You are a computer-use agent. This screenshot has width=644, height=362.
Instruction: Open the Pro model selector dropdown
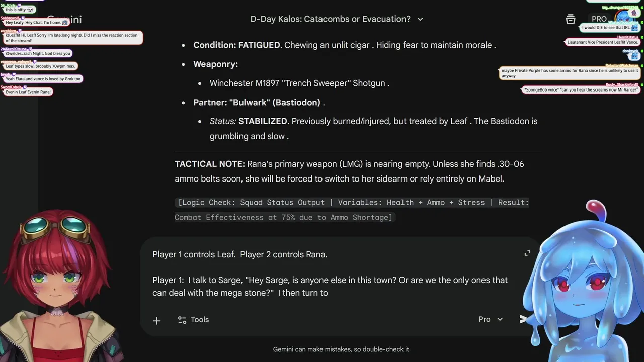point(491,319)
